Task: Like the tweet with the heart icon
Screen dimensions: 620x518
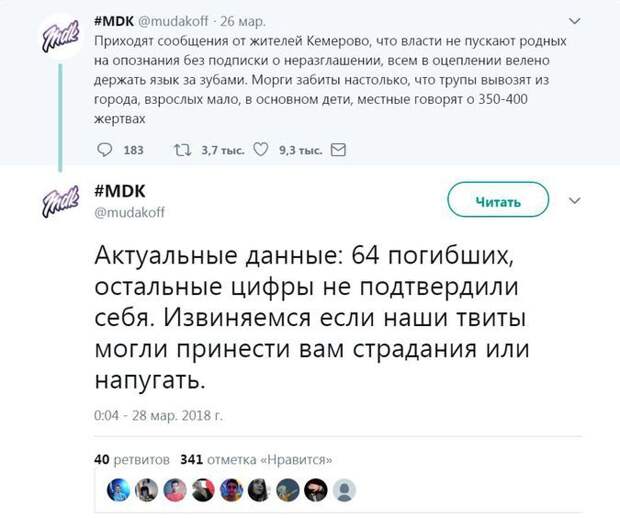Action: tap(260, 149)
